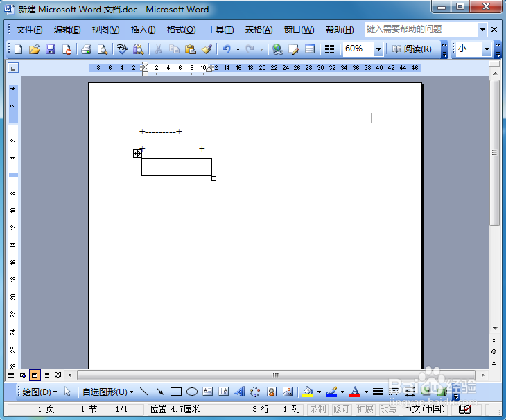Save the document with the floppy disk icon
Screen dimensions: 506x420
(51, 49)
